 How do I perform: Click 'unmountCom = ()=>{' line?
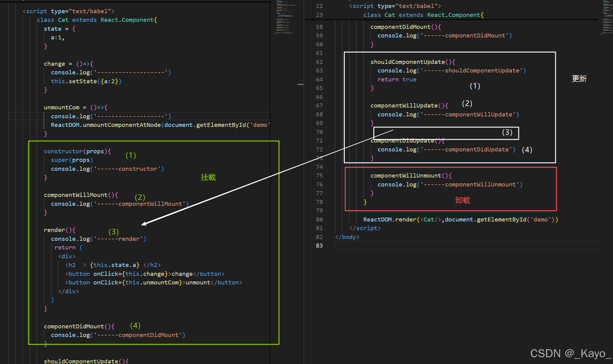click(76, 108)
